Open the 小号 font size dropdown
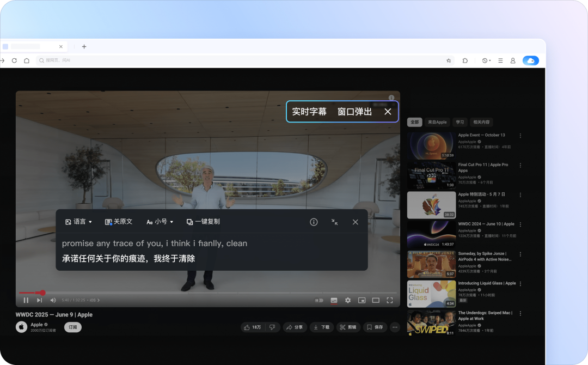Image resolution: width=588 pixels, height=365 pixels. point(160,222)
